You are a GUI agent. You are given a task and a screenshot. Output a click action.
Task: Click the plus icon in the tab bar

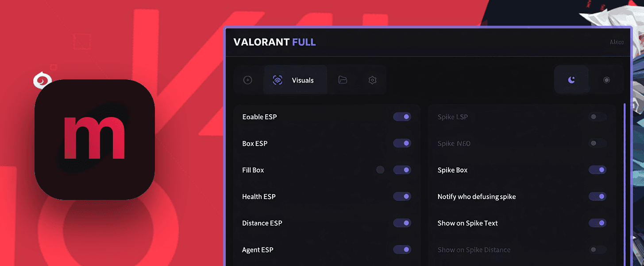tap(247, 80)
